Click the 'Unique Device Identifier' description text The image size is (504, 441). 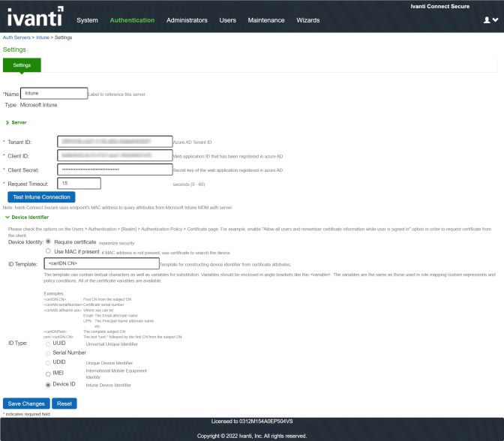pyautogui.click(x=109, y=363)
